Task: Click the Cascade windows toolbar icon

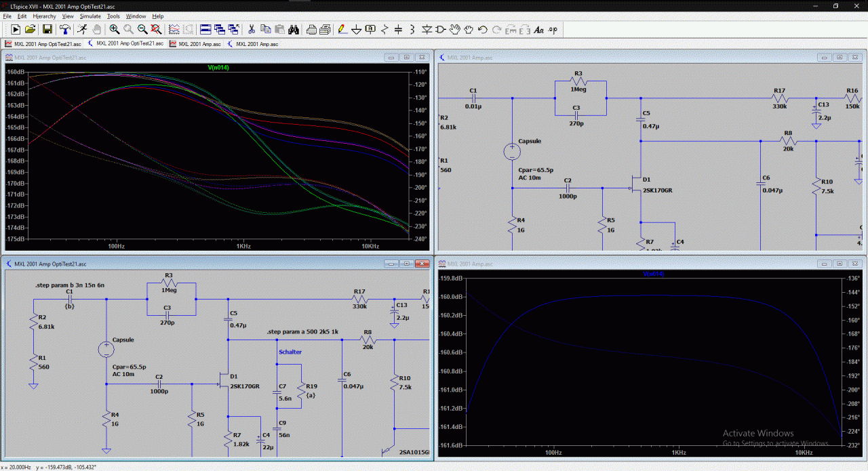Action: [220, 29]
